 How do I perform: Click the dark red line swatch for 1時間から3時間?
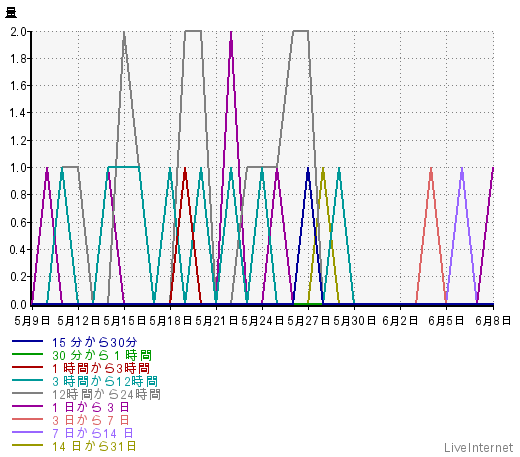tap(27, 367)
